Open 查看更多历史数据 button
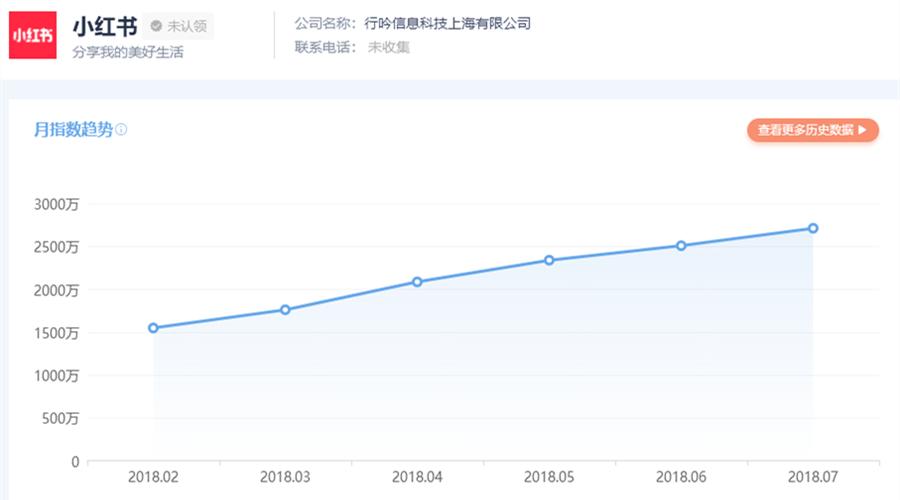The width and height of the screenshot is (900, 500). point(813,130)
